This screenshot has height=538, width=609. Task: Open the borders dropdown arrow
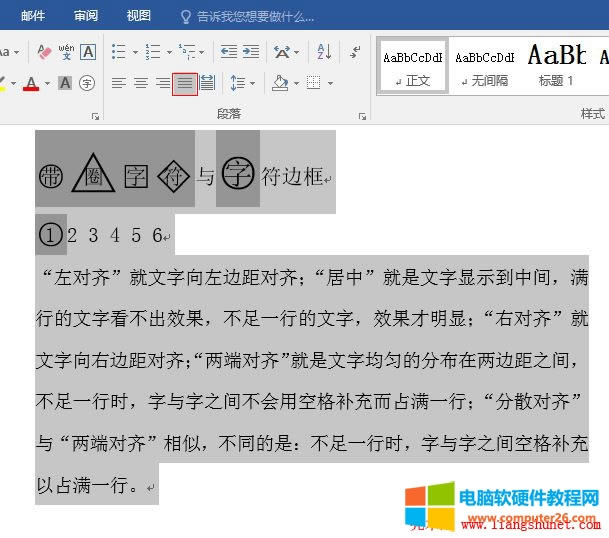pos(331,83)
